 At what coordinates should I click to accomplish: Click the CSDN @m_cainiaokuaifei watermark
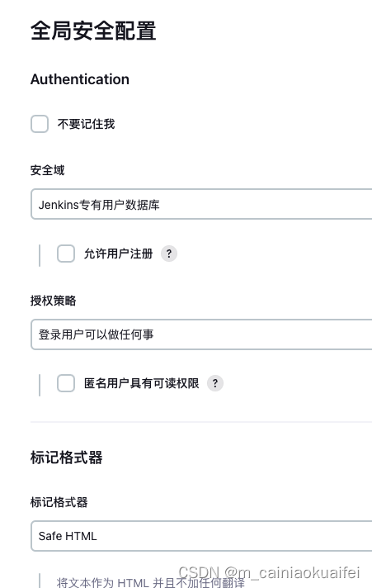coord(269,572)
